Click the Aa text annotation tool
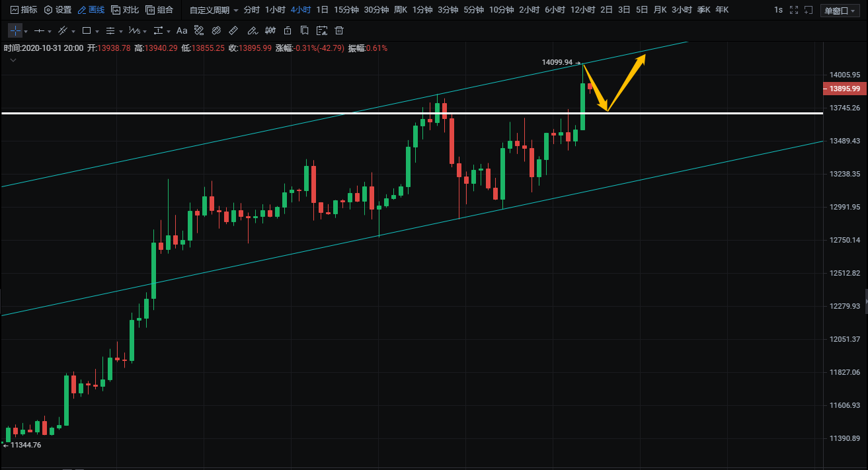This screenshot has height=470, width=868. pyautogui.click(x=182, y=31)
